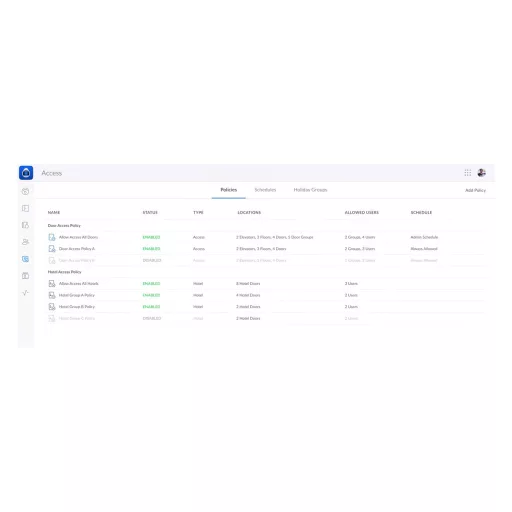Viewport: 512px width, 512px height.
Task: Click ENABLED status of Door Access Policy A
Action: point(151,249)
